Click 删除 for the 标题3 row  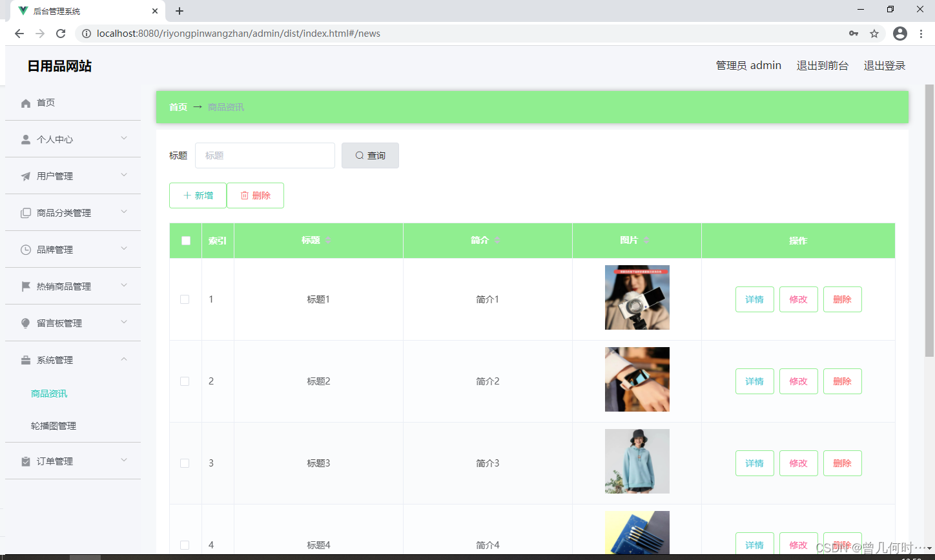tap(843, 463)
